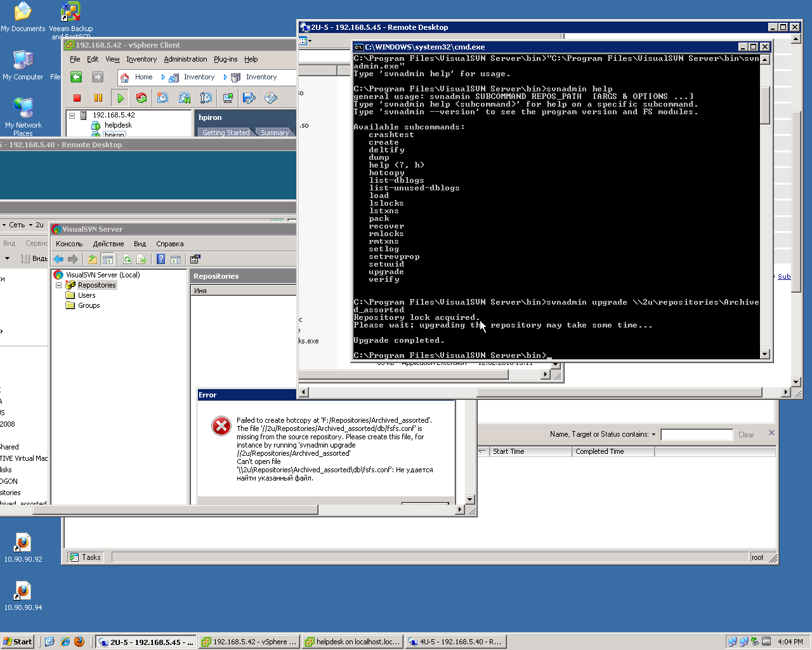The image size is (812, 650).
Task: Click the Properties icon in VisualSVN toolbar
Action: point(195,259)
